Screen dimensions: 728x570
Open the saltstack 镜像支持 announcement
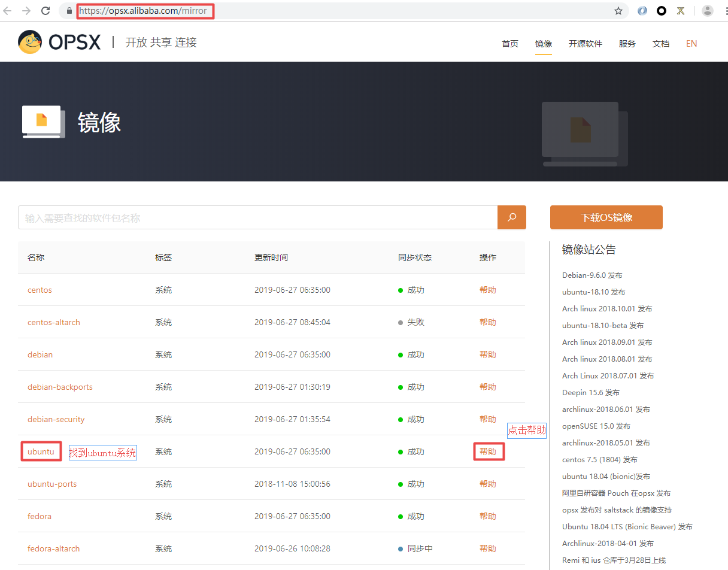pyautogui.click(x=617, y=510)
